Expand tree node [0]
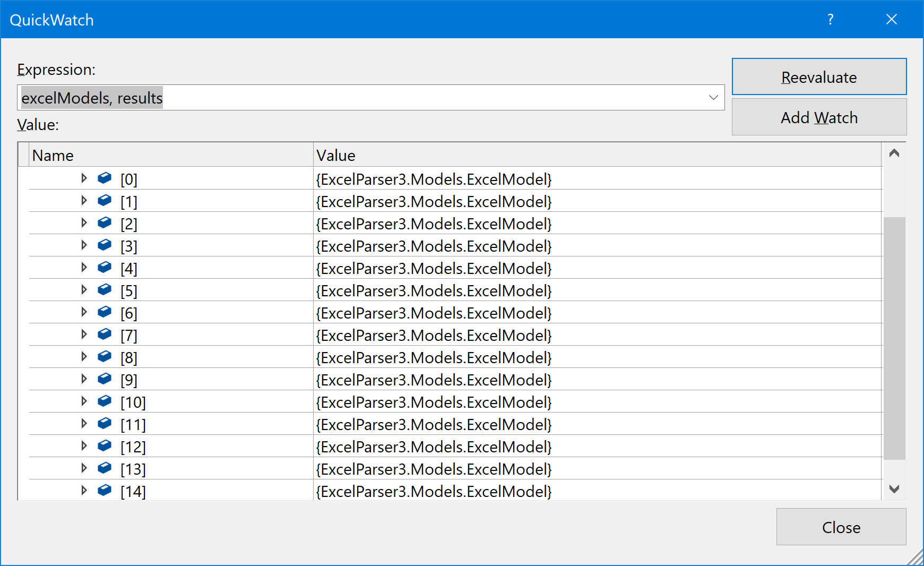Image resolution: width=924 pixels, height=566 pixels. (x=84, y=178)
